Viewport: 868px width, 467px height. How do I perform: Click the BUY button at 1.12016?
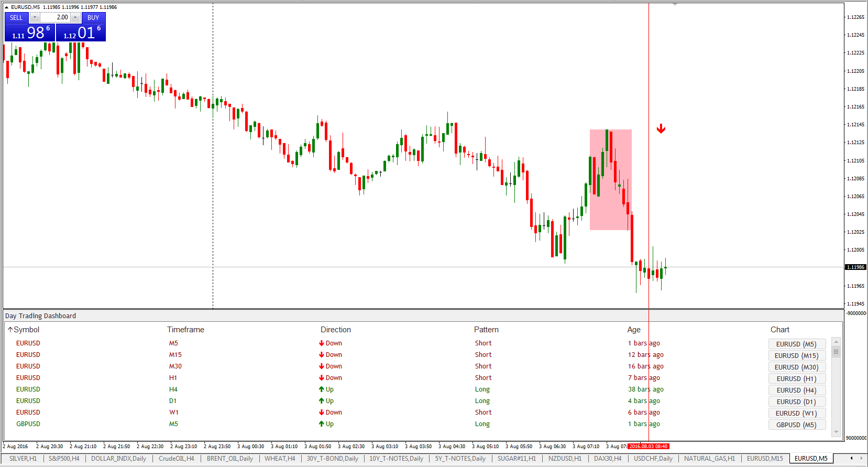81,27
